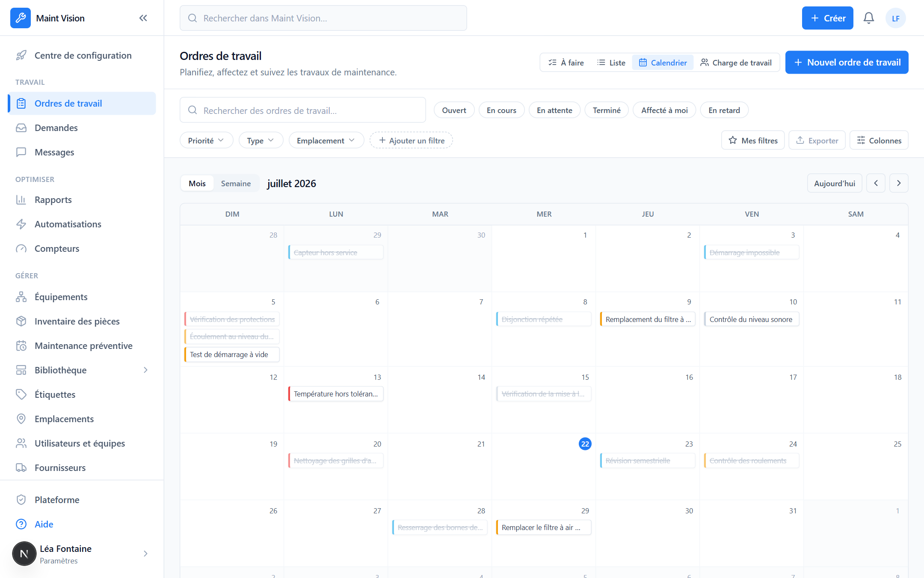Click the Rapports chart icon
Viewport: 924px width, 578px height.
[x=21, y=200]
